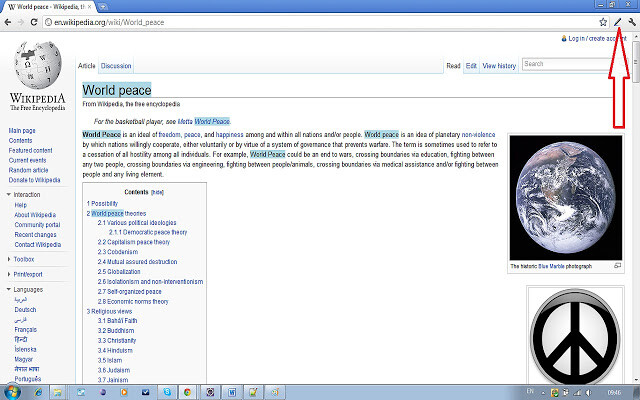
Task: Open the Chrome wrench settings menu
Action: (633, 21)
